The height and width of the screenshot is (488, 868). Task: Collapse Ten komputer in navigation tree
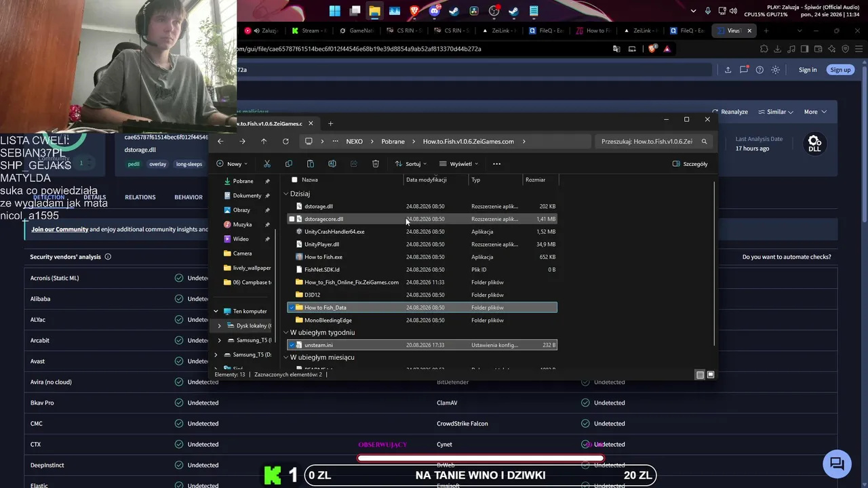tap(216, 311)
